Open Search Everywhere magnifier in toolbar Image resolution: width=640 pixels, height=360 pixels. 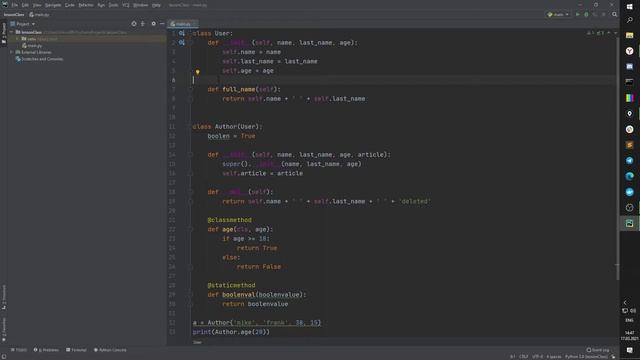tap(614, 14)
